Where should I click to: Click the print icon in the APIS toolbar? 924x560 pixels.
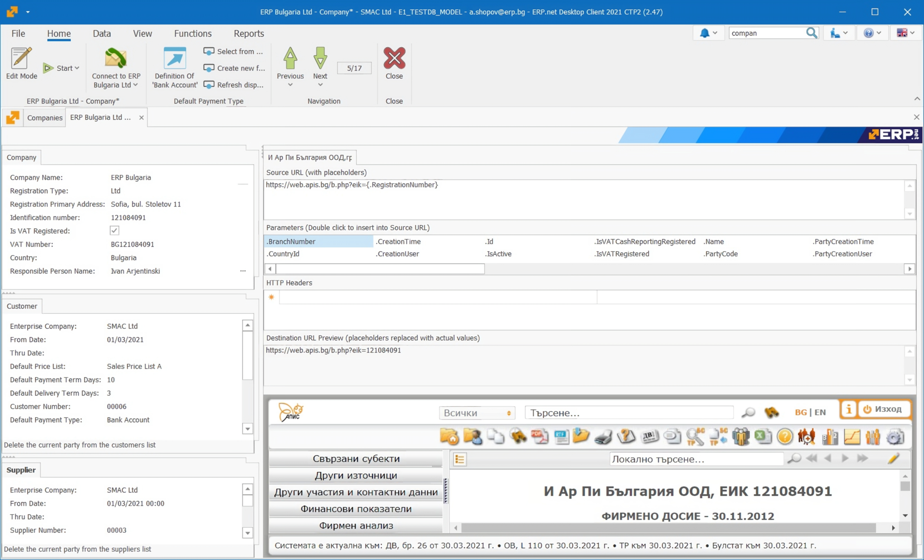pos(602,437)
